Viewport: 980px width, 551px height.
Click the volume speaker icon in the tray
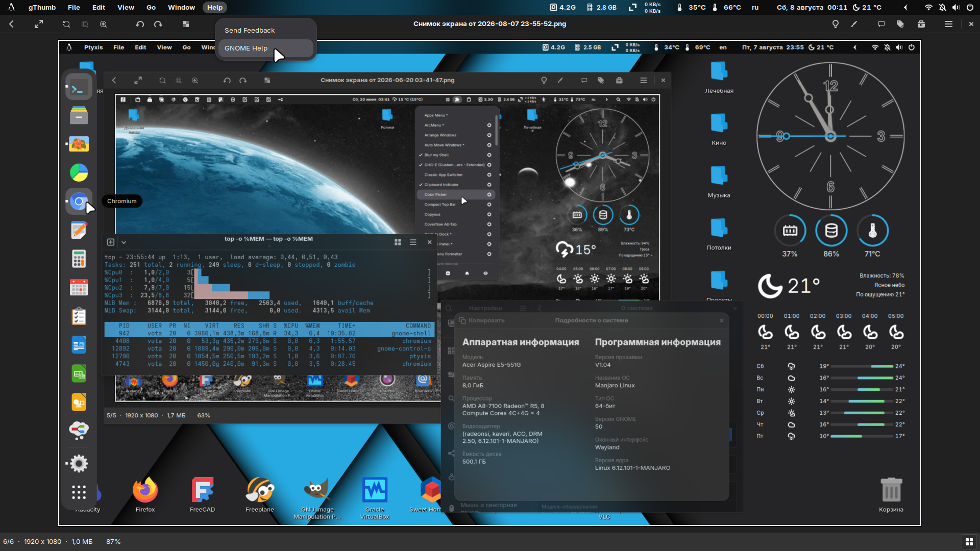point(955,8)
